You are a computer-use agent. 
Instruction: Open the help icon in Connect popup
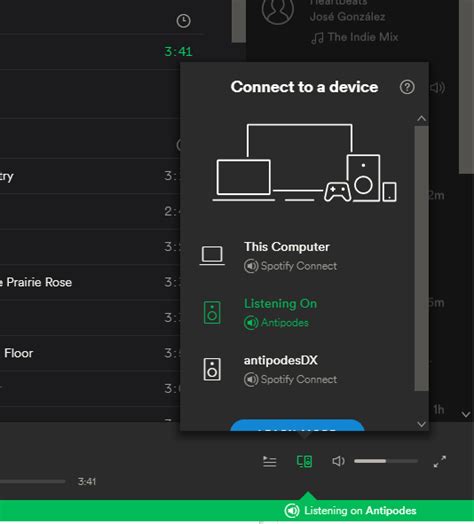coord(407,87)
